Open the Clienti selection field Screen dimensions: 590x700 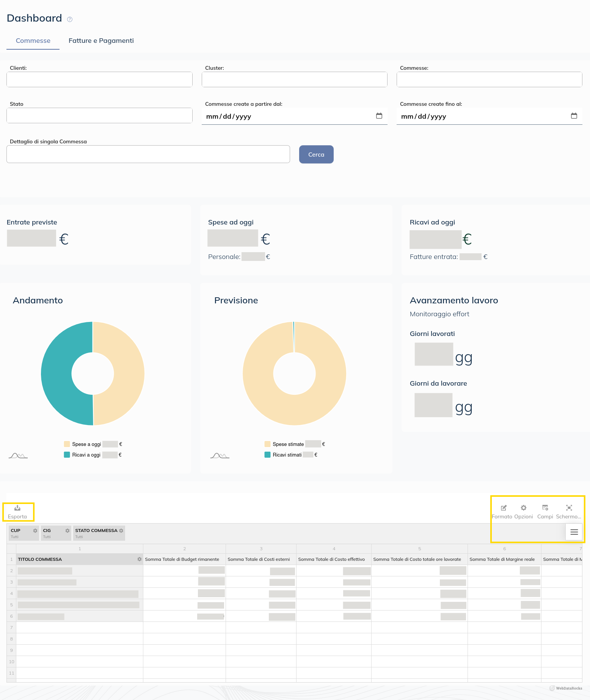pos(99,80)
